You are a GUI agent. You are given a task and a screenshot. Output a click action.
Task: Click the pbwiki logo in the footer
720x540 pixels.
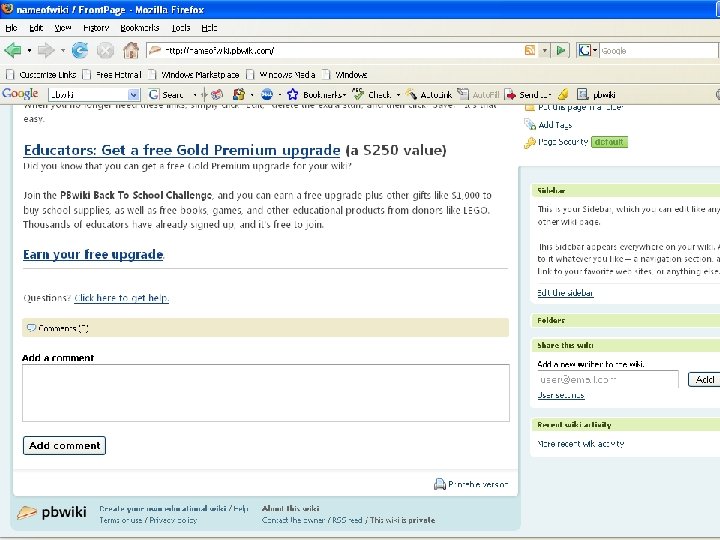51,512
